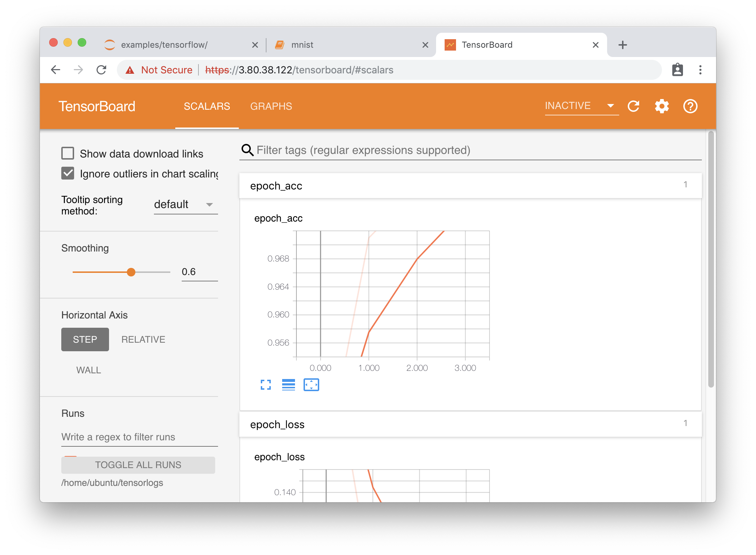Open the browser profile icon
The width and height of the screenshot is (756, 555).
[677, 70]
